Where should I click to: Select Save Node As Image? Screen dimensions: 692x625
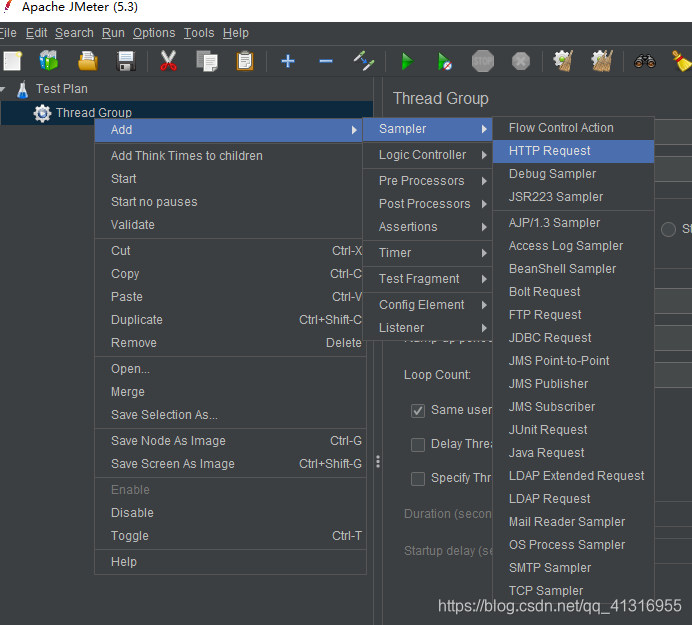tap(230, 441)
